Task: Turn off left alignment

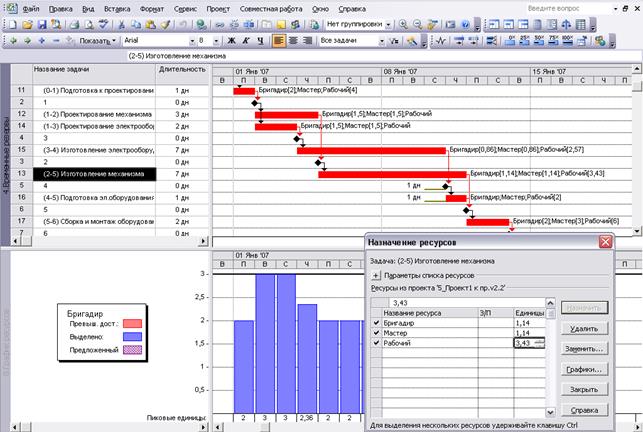Action: point(279,41)
